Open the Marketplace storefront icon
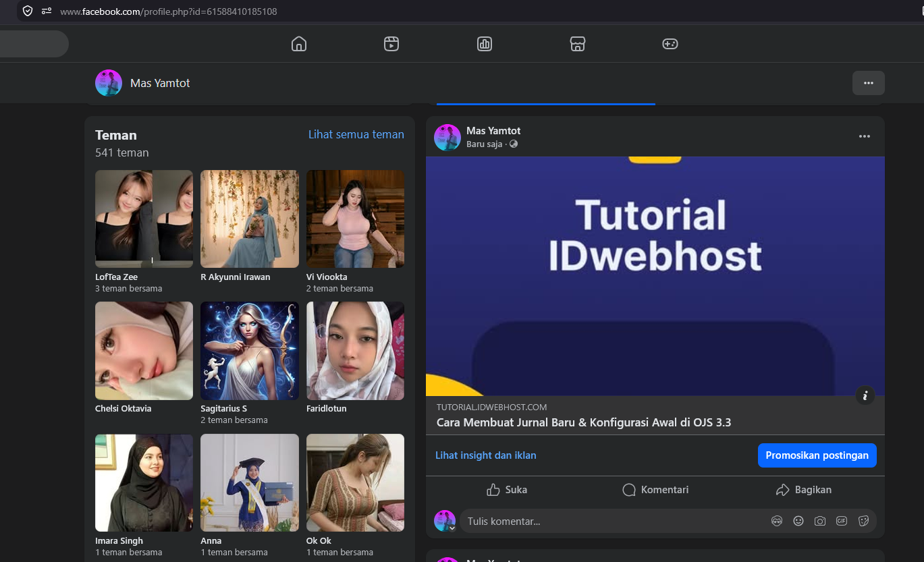The image size is (924, 562). 577,44
